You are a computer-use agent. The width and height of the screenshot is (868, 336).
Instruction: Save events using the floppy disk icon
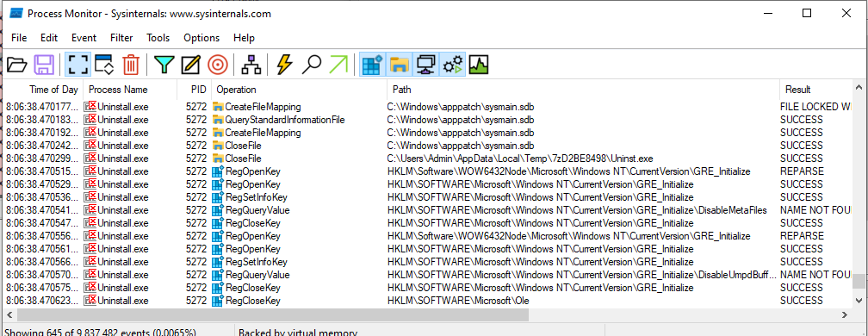(x=44, y=65)
